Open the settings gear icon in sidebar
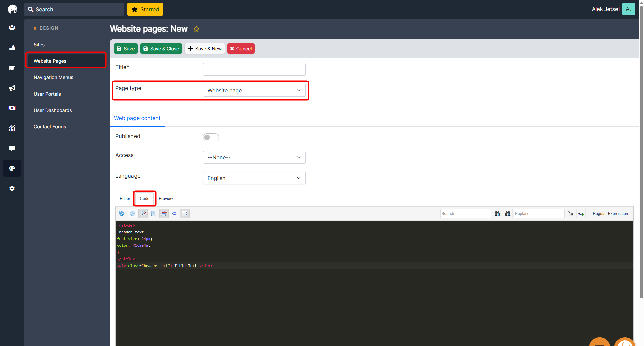 click(x=12, y=188)
